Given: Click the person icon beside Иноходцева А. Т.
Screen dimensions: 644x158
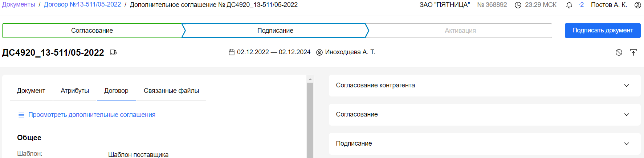Looking at the screenshot, I should click(x=319, y=52).
